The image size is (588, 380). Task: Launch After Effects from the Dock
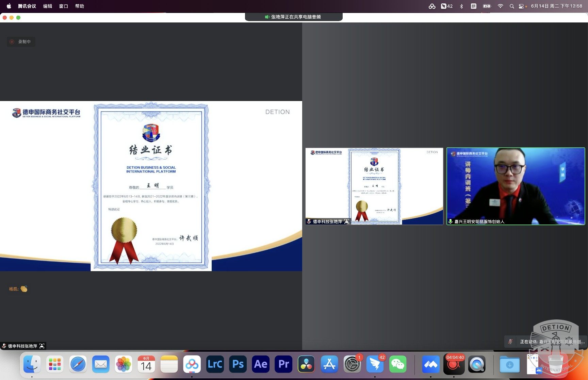[261, 364]
